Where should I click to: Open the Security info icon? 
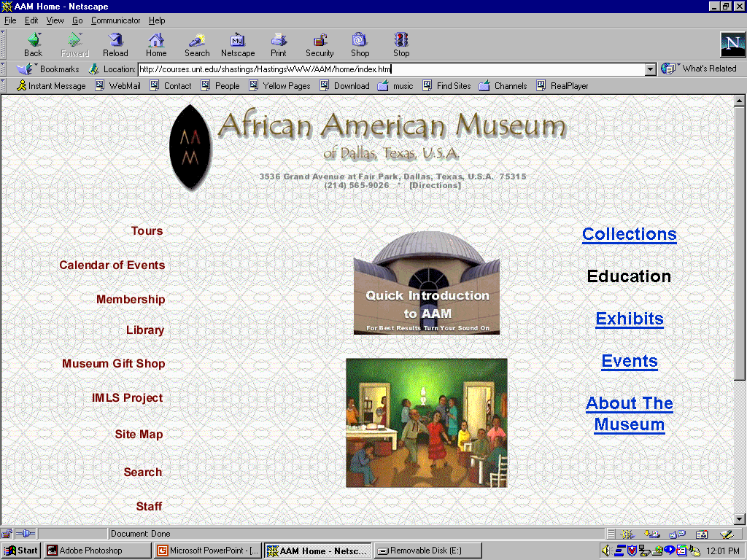coord(320,44)
